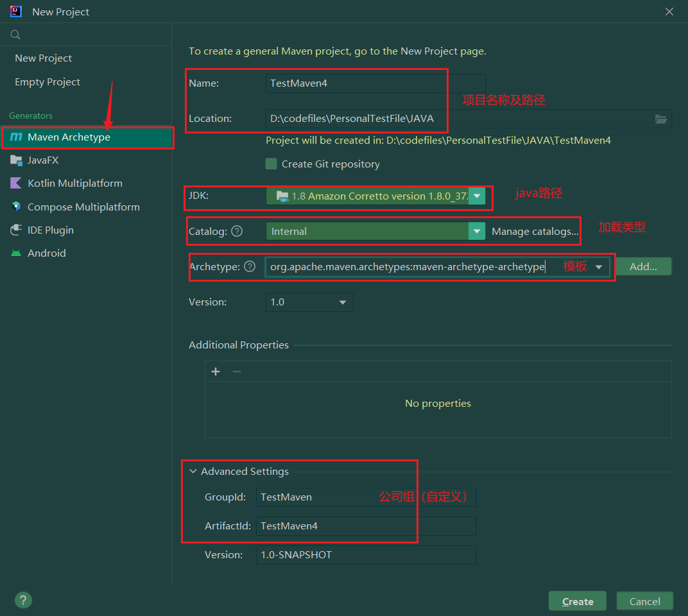Open the JDK dropdown
This screenshot has width=688, height=616.
click(x=476, y=196)
